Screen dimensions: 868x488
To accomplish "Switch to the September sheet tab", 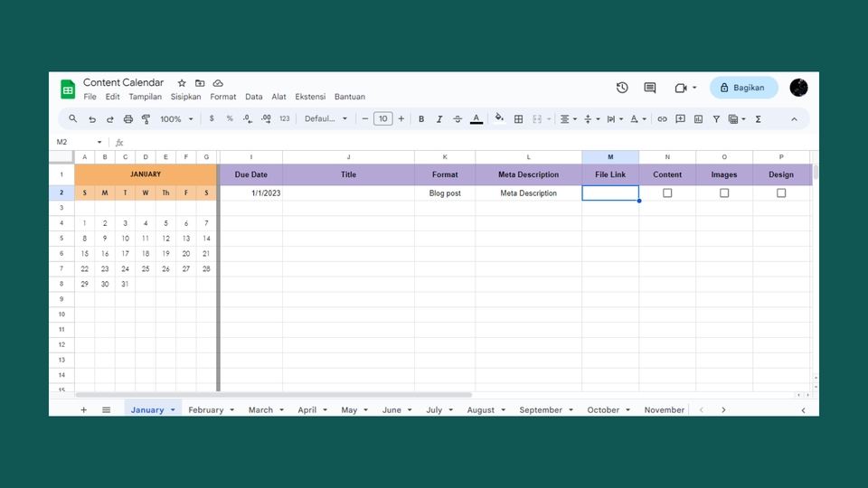I will [x=541, y=410].
